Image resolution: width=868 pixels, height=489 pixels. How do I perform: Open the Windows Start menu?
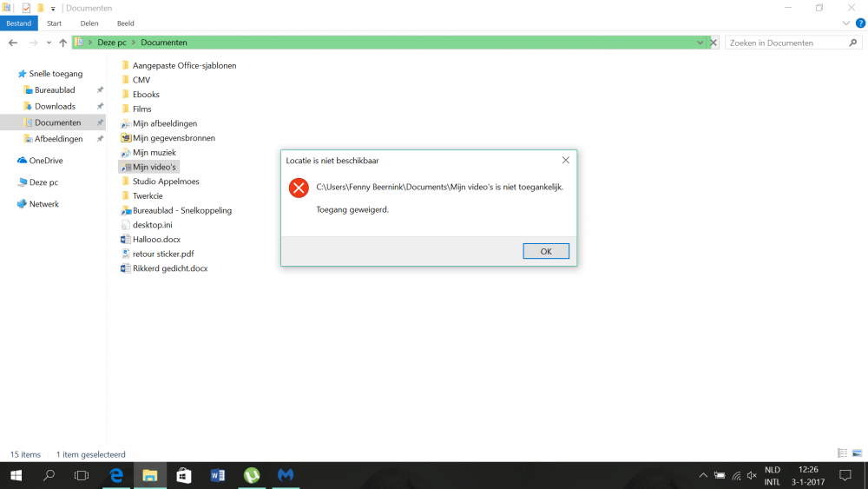pos(16,476)
